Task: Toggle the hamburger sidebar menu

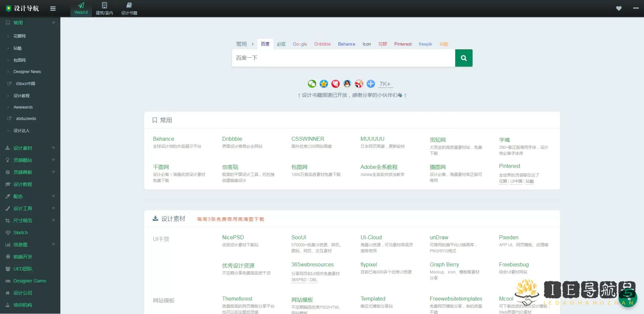Action: coord(53,9)
